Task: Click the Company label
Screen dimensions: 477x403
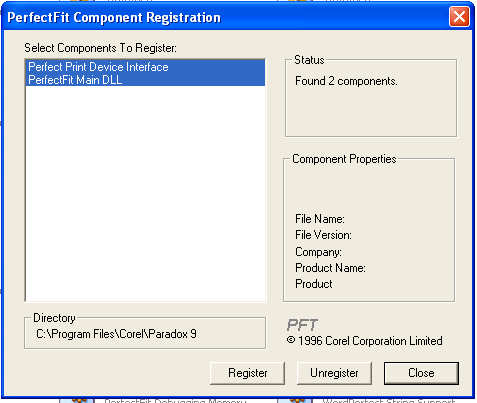Action: 318,252
